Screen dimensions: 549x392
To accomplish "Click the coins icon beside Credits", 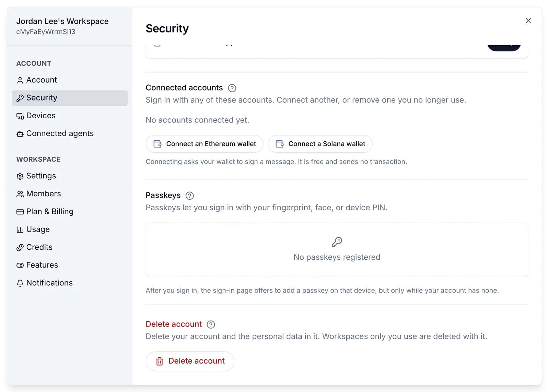I will pyautogui.click(x=20, y=248).
